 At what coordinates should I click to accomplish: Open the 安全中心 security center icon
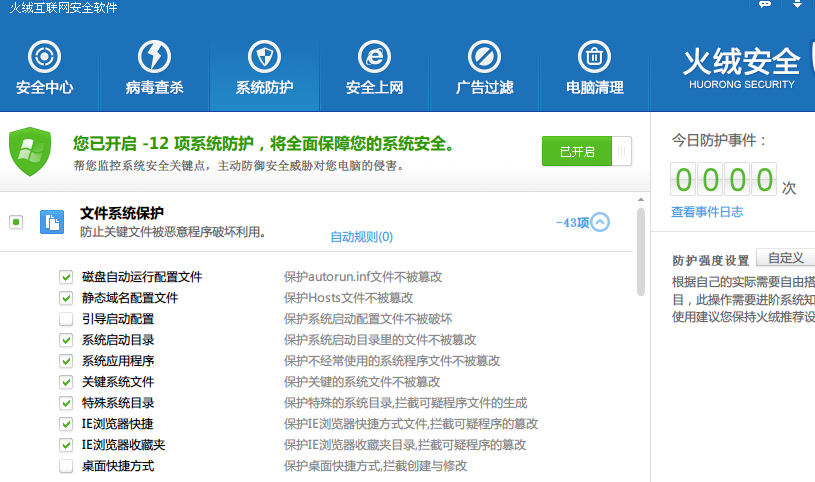click(44, 57)
